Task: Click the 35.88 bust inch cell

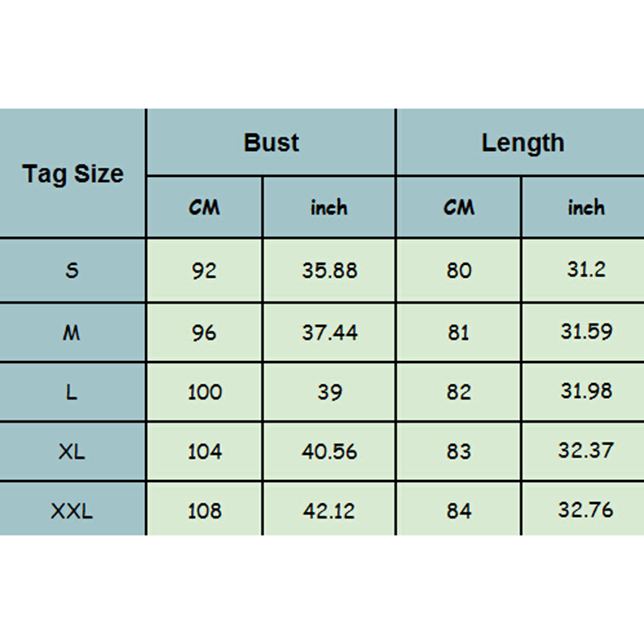Action: [x=329, y=270]
